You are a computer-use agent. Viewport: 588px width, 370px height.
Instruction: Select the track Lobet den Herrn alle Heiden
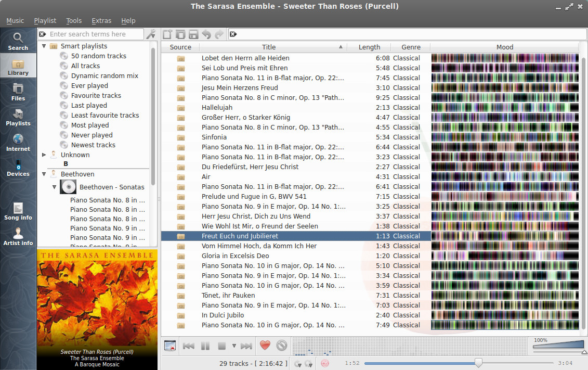click(245, 58)
